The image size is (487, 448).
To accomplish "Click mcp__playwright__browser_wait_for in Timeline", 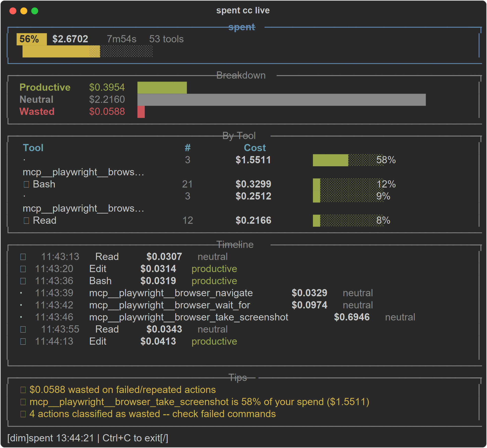I will pyautogui.click(x=170, y=305).
